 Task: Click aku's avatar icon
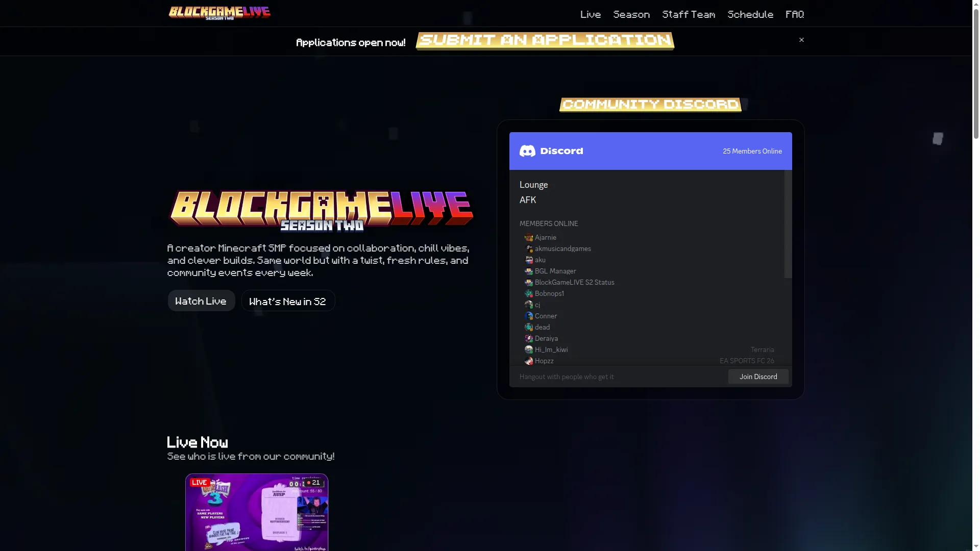[529, 260]
